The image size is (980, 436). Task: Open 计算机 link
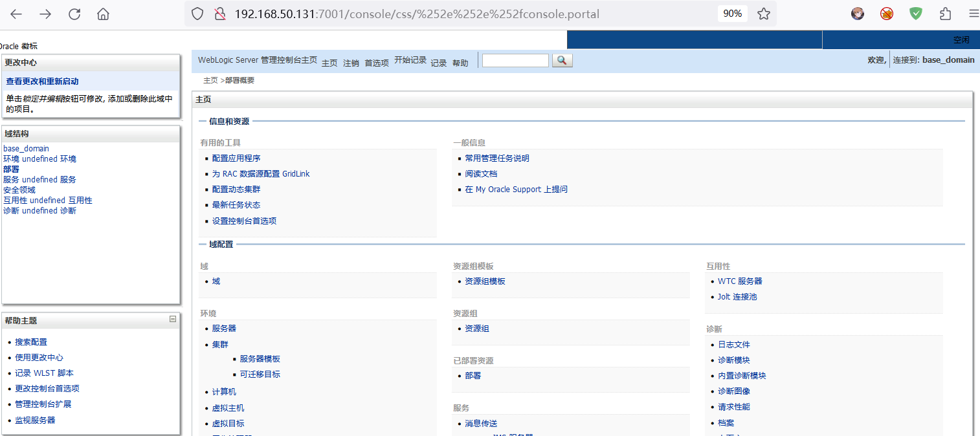pyautogui.click(x=224, y=392)
